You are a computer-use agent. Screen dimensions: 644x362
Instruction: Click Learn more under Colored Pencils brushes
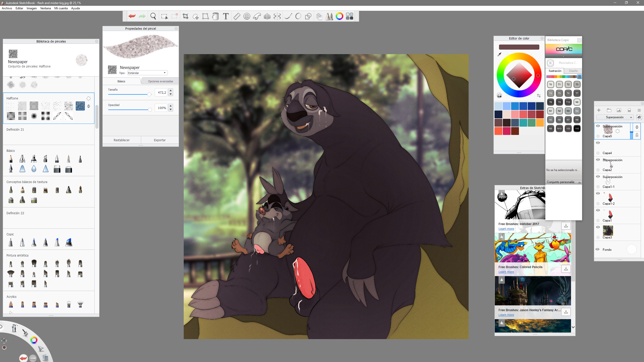click(x=506, y=272)
